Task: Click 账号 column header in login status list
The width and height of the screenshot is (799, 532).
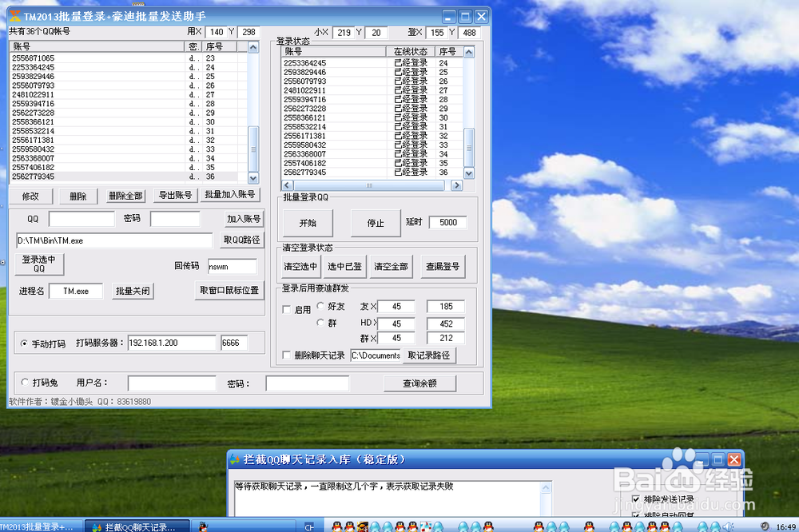Action: point(334,51)
